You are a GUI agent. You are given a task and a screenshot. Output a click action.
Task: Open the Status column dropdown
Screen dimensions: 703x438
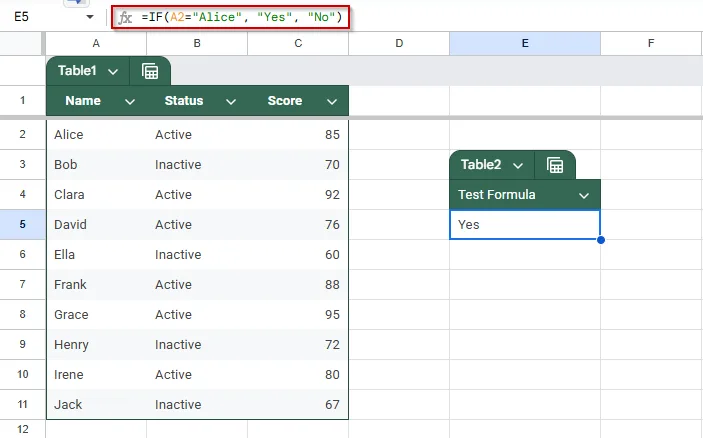point(231,102)
